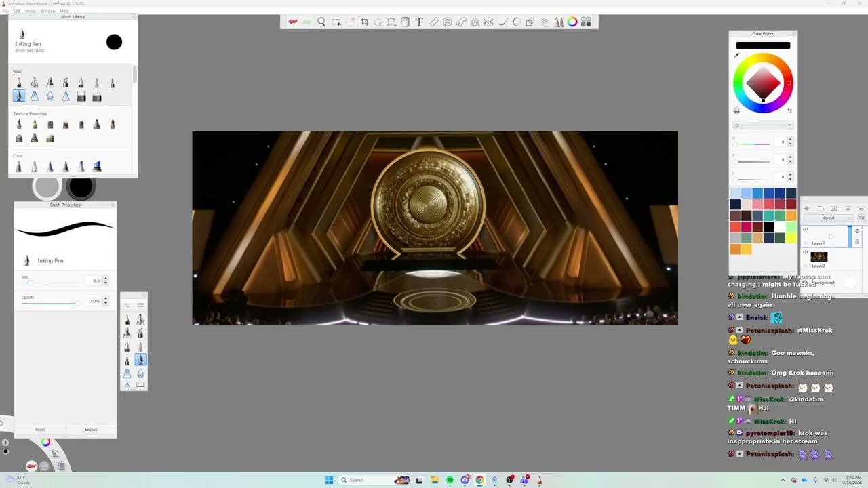Add a layer group folder
Screen dimensions: 868x488
coord(821,209)
